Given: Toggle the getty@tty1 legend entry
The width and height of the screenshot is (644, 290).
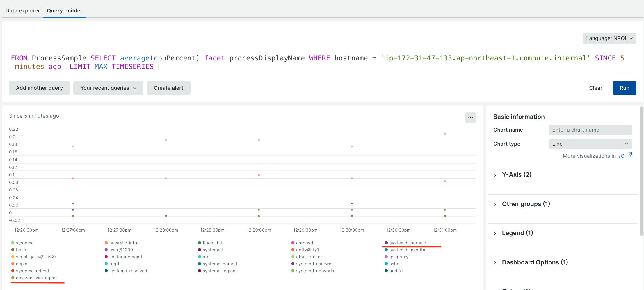Looking at the screenshot, I should 305,250.
